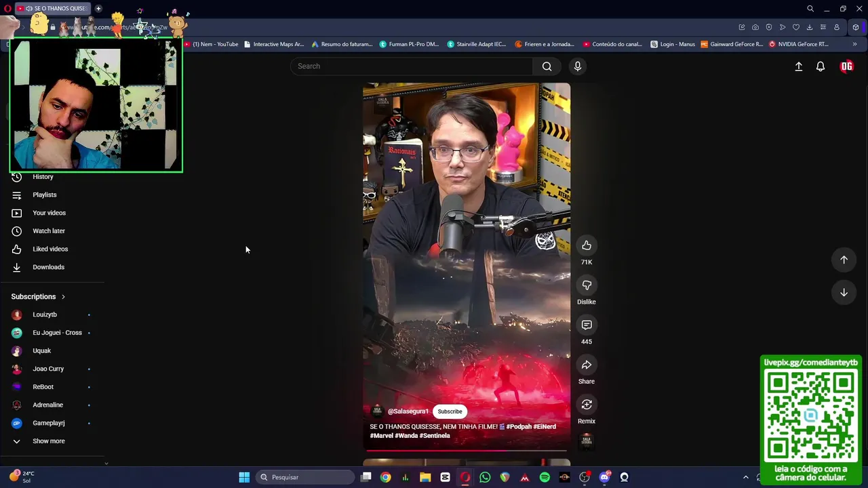Viewport: 868px width, 488px height.
Task: Seek in the Short's red progress bar
Action: point(467,450)
